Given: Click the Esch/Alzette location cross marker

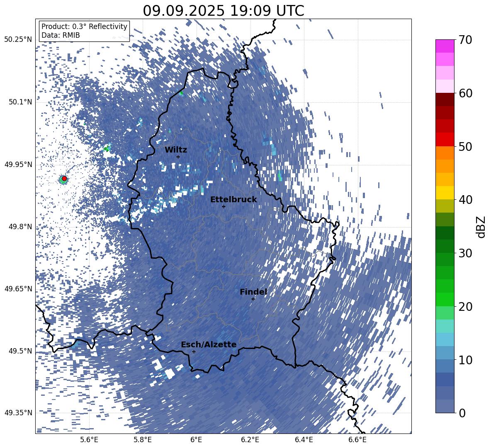Looking at the screenshot, I should point(194,351).
